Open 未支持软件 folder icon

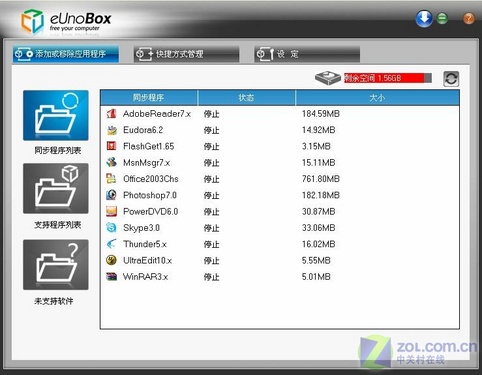56,265
